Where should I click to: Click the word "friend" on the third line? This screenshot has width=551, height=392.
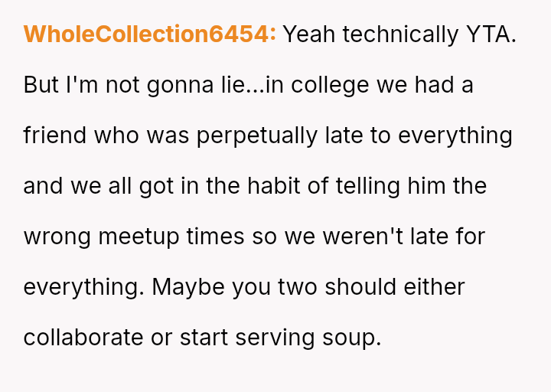(55, 136)
